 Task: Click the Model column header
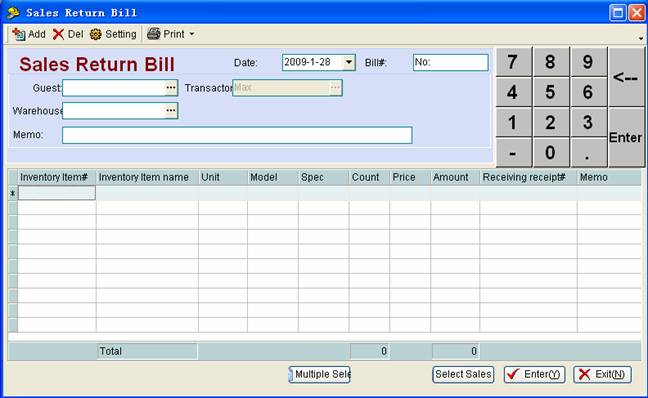pos(273,177)
